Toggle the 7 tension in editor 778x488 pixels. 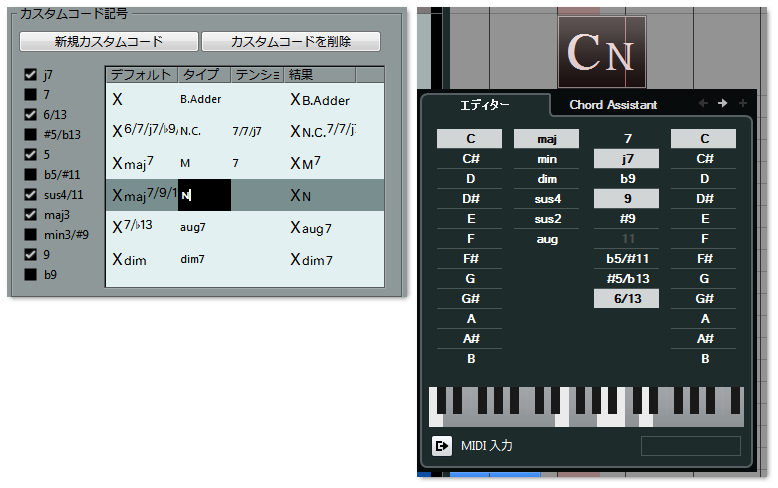click(627, 139)
